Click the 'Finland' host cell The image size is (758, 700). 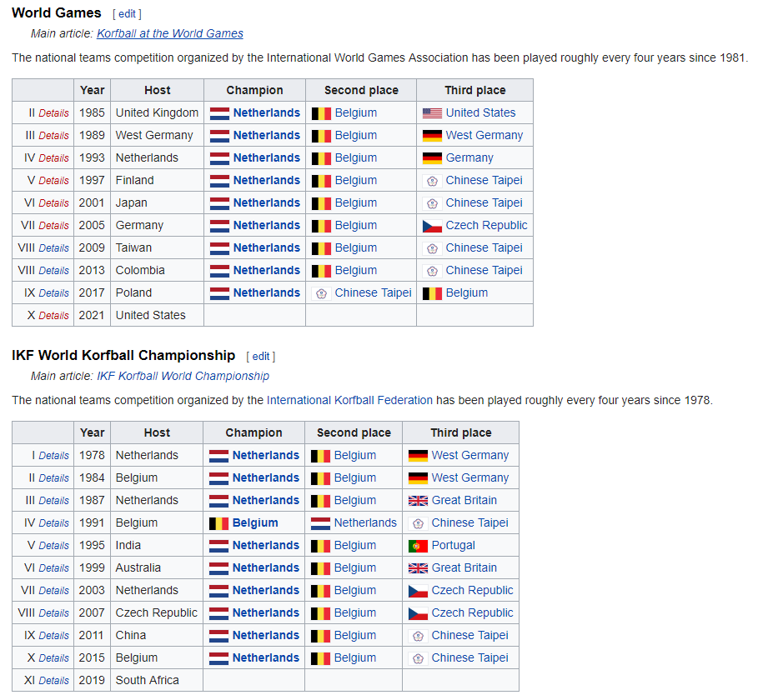pyautogui.click(x=157, y=180)
